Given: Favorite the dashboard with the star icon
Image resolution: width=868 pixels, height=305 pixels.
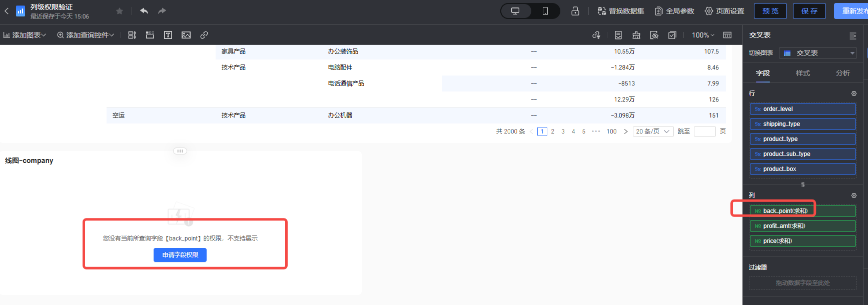Looking at the screenshot, I should (120, 11).
